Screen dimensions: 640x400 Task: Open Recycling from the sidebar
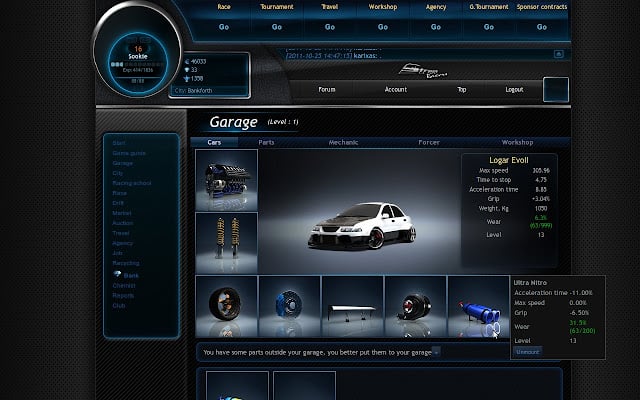(x=126, y=263)
